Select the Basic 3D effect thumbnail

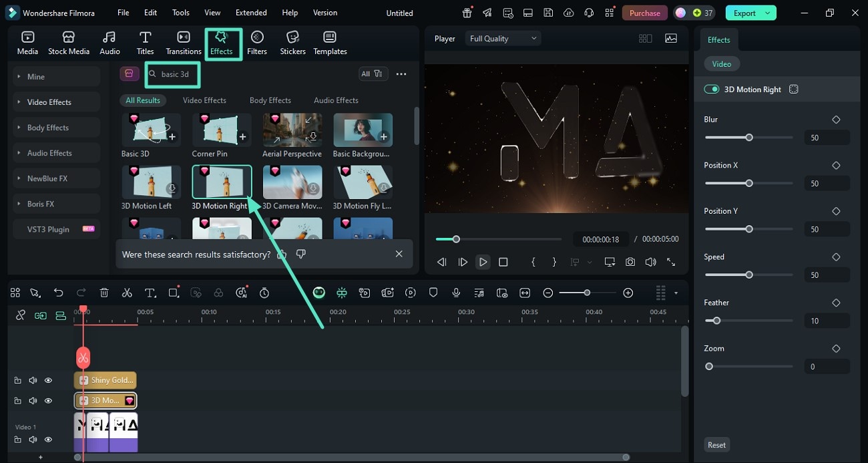pos(151,130)
